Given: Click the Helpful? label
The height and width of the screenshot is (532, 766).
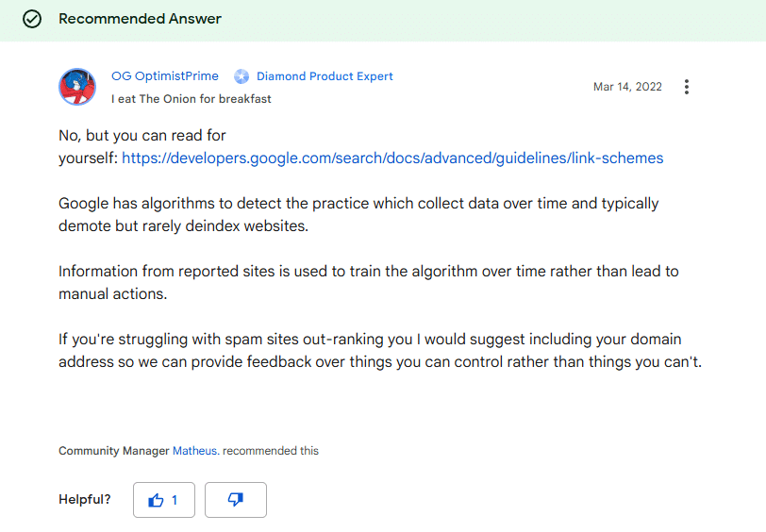Looking at the screenshot, I should coord(85,500).
